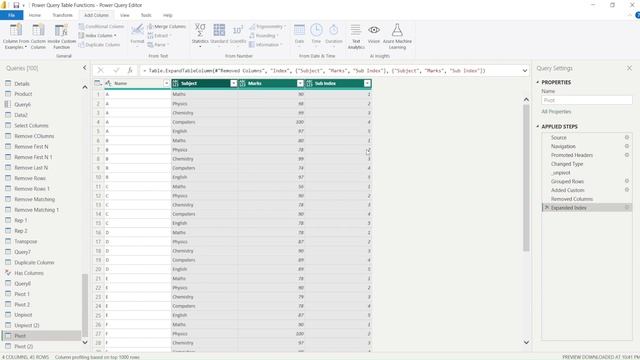This screenshot has height=360, width=640.
Task: Select the Removed Columns step
Action: pos(571,199)
